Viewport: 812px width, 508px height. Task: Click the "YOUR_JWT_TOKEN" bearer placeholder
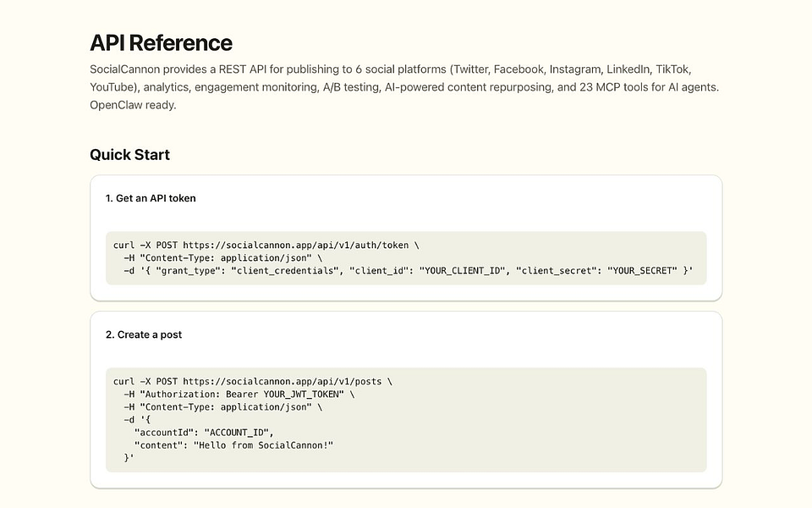click(301, 394)
